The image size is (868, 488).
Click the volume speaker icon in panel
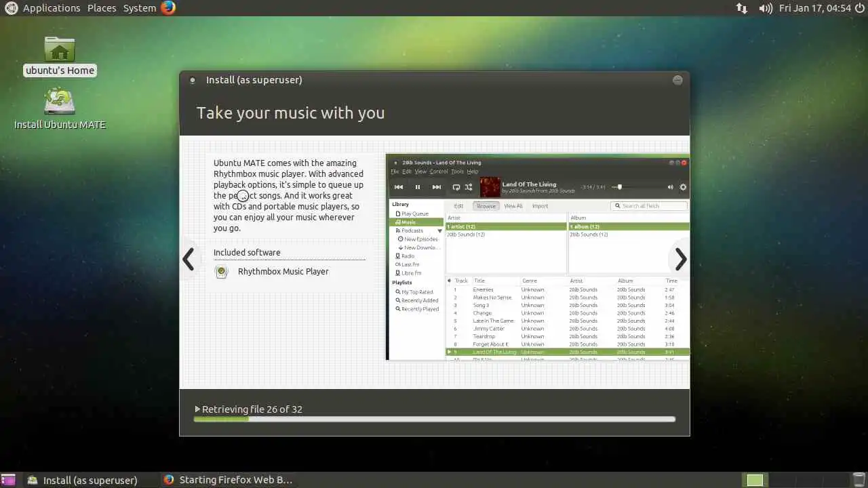[766, 8]
